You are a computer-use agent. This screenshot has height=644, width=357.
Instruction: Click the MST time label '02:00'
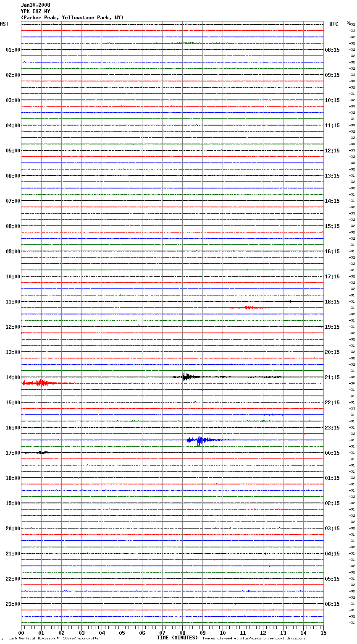[x=13, y=75]
